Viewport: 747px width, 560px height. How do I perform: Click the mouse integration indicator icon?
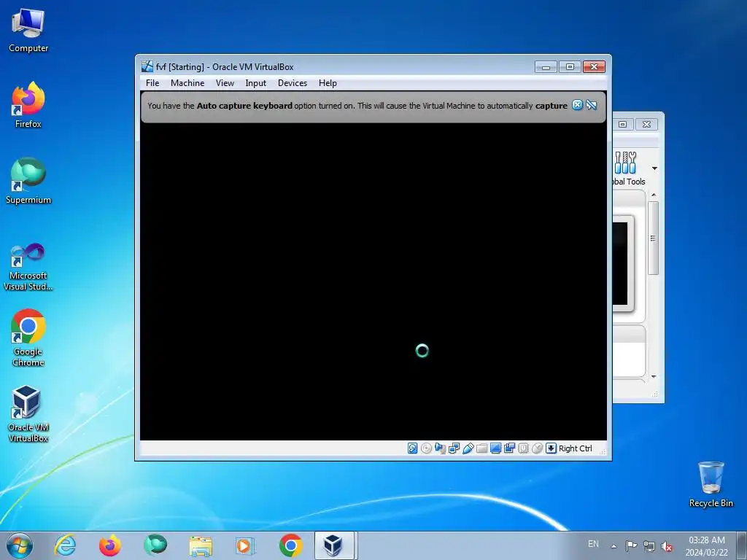[537, 448]
